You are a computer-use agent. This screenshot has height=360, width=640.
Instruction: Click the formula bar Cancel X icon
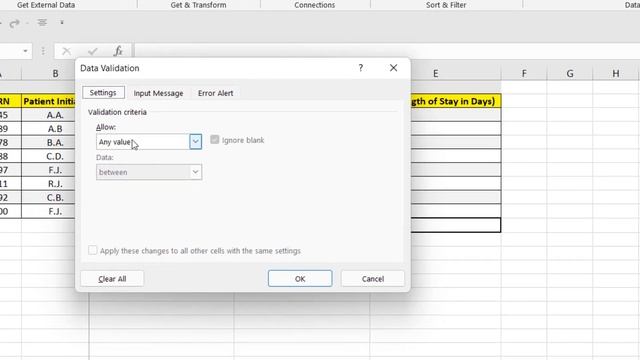(x=67, y=51)
